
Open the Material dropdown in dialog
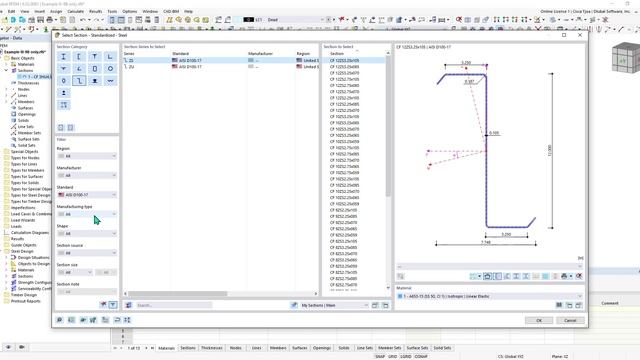click(489, 296)
